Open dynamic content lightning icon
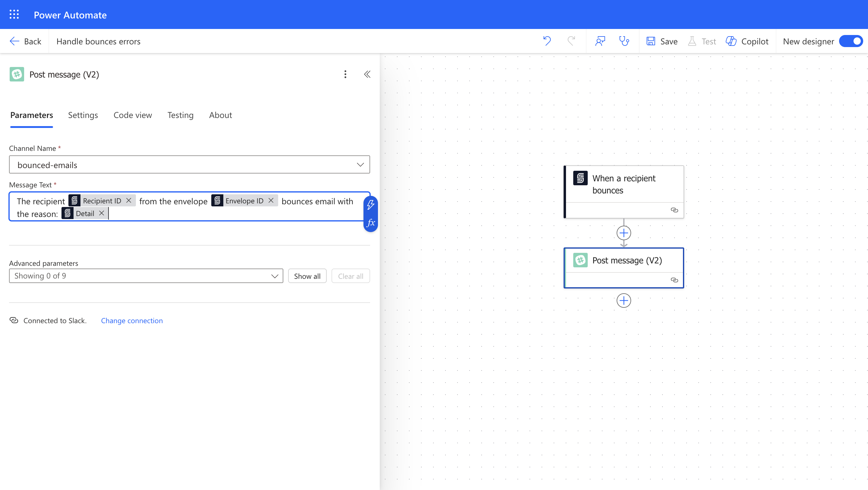Screen dimensions: 868x490 pos(371,205)
